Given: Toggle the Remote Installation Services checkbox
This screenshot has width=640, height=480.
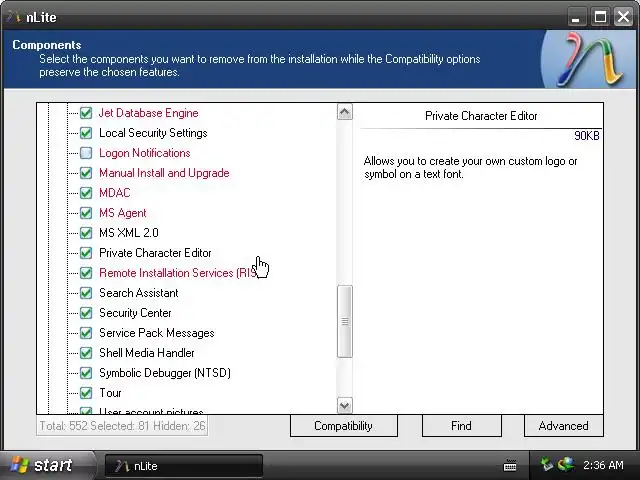Looking at the screenshot, I should coord(86,273).
